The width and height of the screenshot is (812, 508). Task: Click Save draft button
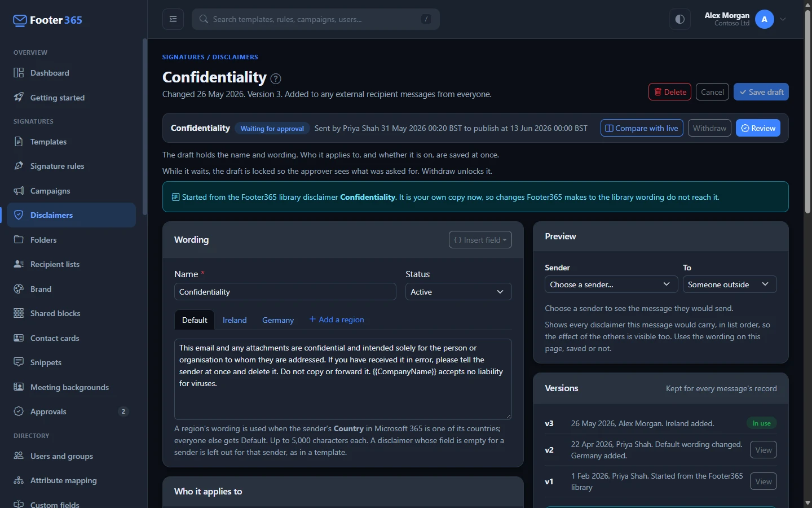(761, 92)
